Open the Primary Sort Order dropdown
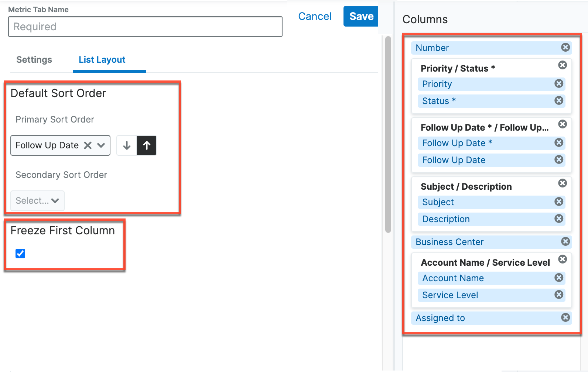This screenshot has width=588, height=372. coord(101,145)
